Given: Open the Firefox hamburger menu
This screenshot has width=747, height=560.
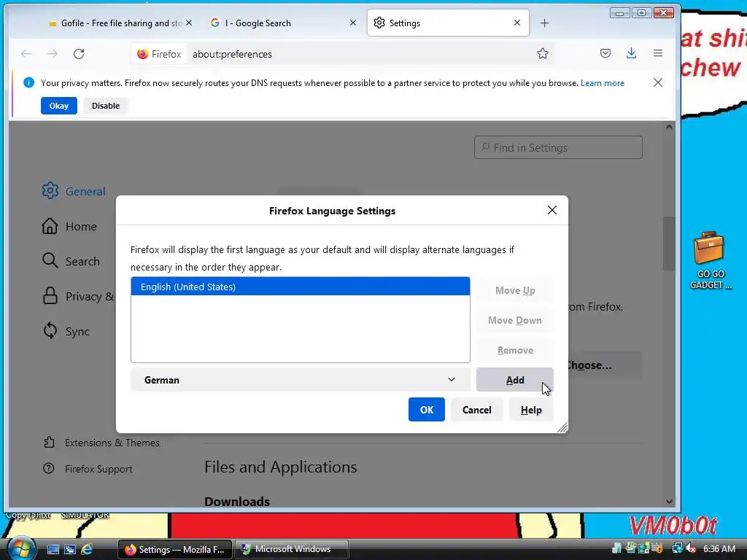Looking at the screenshot, I should (658, 53).
